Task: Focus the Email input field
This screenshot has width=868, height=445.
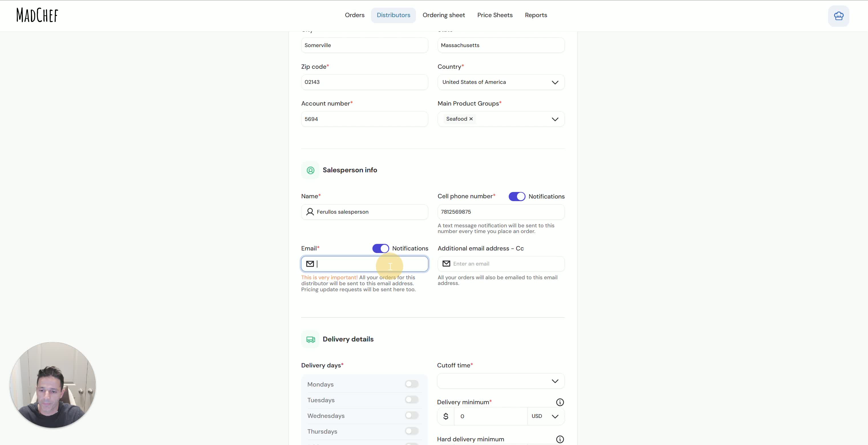Action: [365, 264]
